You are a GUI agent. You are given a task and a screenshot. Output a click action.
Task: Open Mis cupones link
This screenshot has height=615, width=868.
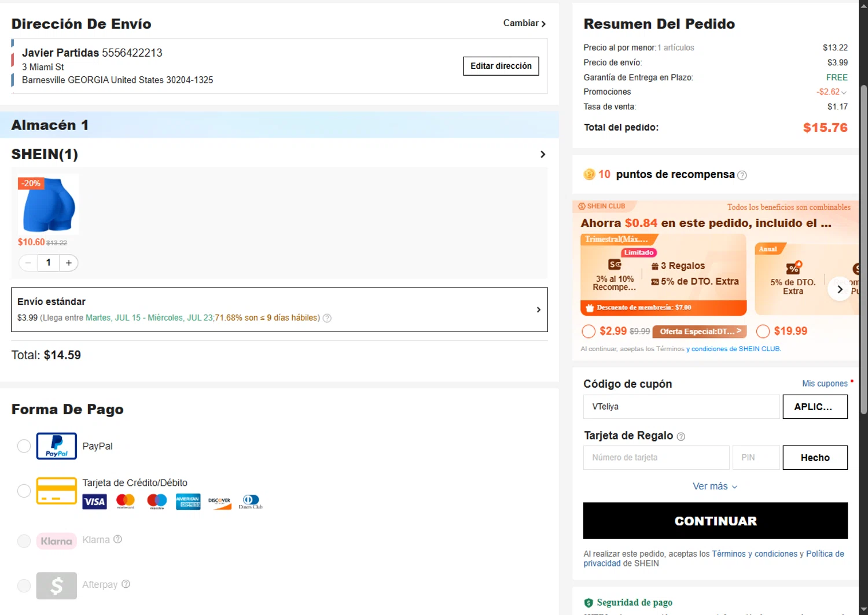click(825, 384)
